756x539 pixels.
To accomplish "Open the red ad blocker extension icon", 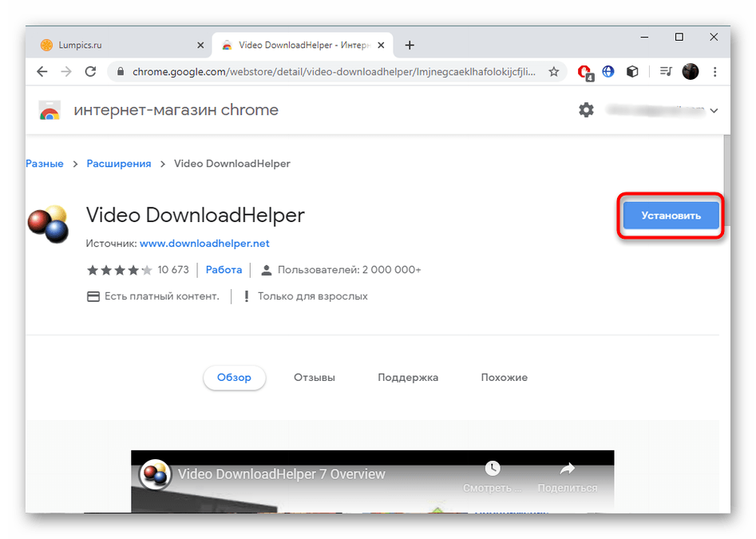I will pyautogui.click(x=585, y=73).
